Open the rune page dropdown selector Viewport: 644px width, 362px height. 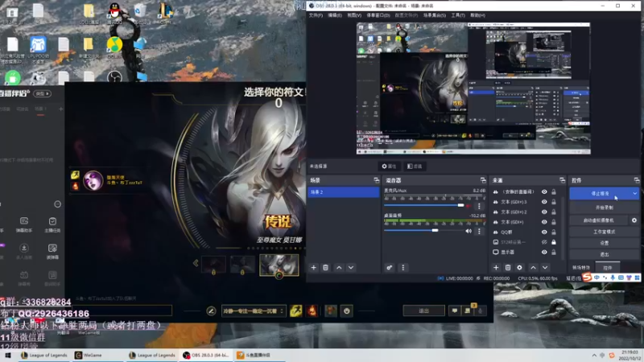(253, 311)
